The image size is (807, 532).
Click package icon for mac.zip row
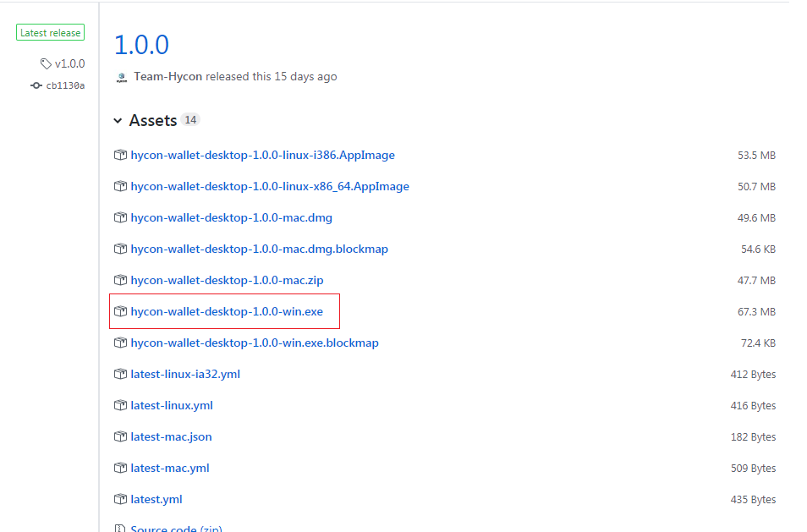[120, 281]
